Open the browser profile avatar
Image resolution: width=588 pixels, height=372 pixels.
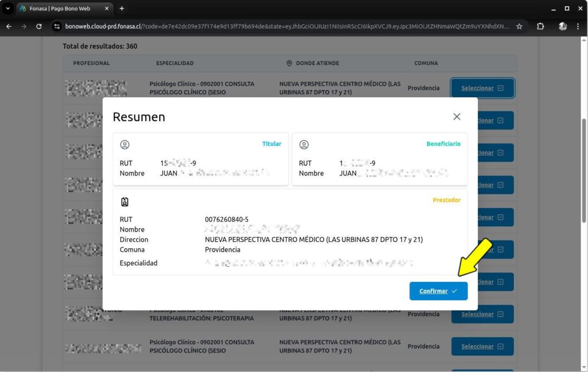pos(563,26)
